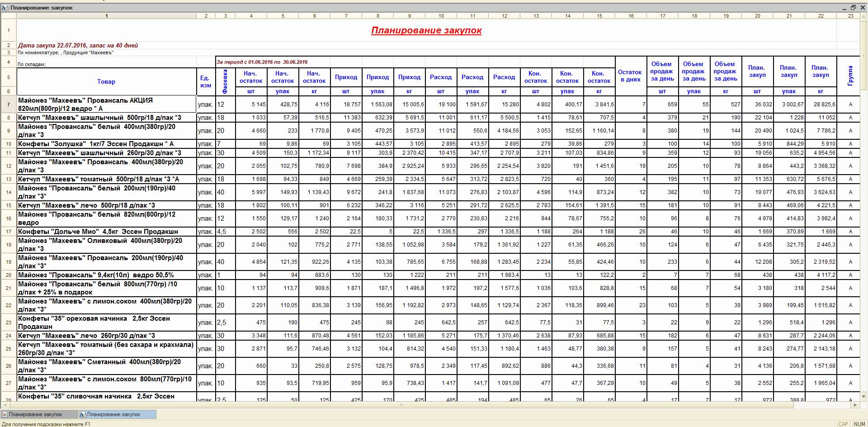Click the vertical Группа heading

850,76
